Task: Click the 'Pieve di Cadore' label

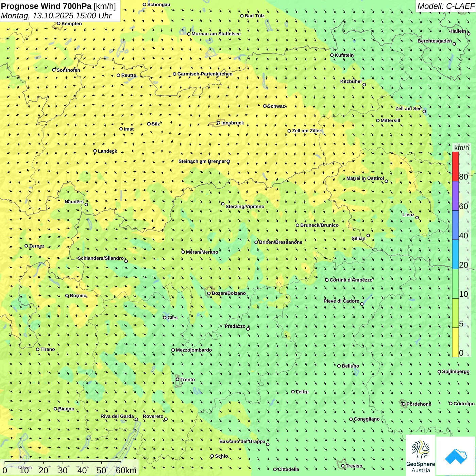Action: [341, 301]
